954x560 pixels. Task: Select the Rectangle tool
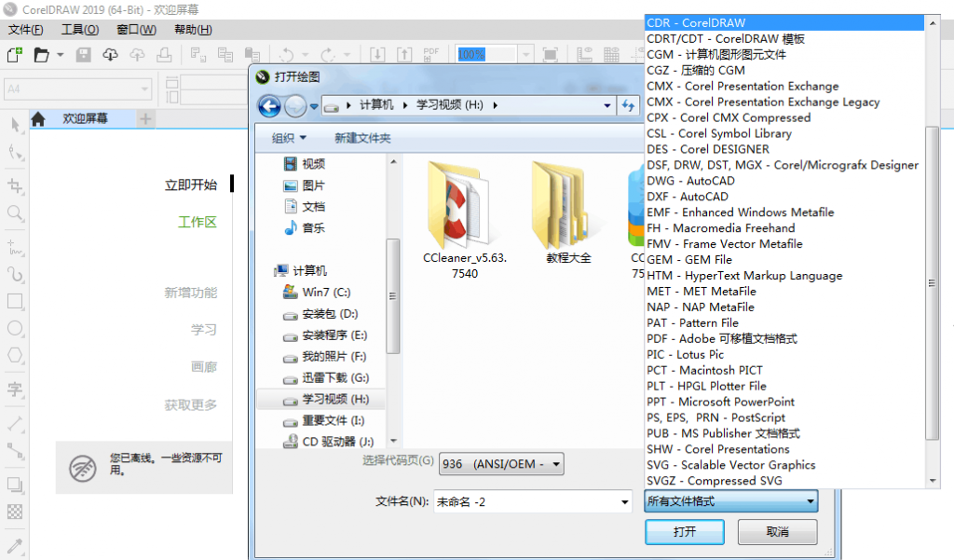(x=15, y=301)
